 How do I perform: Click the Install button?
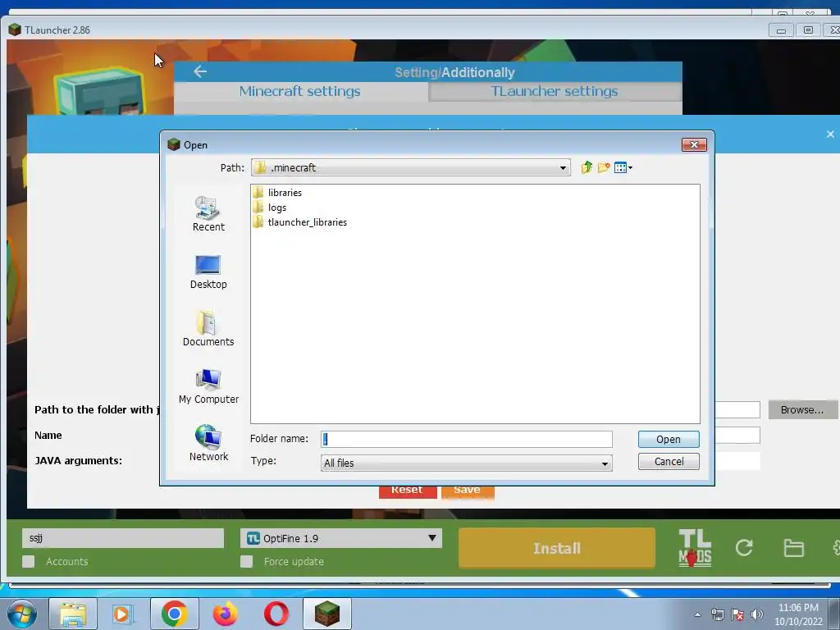click(x=557, y=548)
